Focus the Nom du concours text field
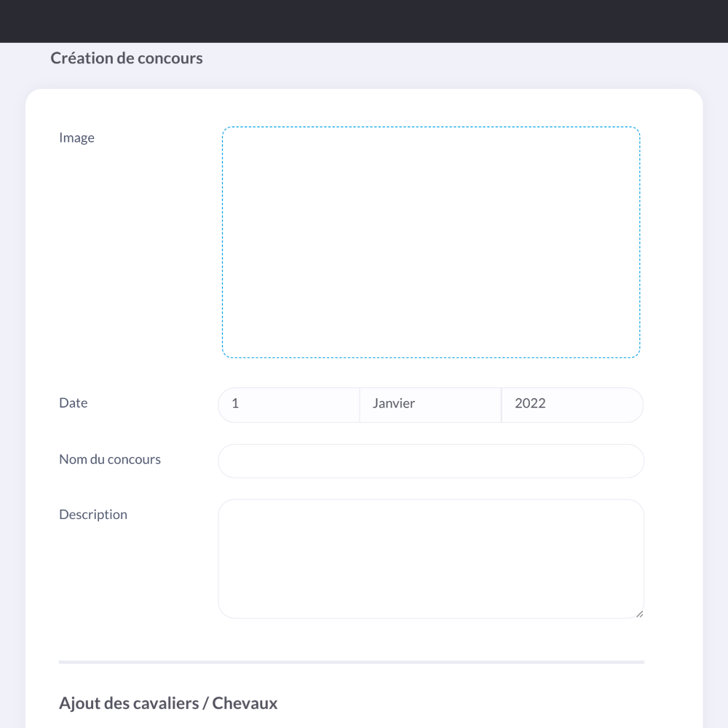The height and width of the screenshot is (728, 728). (431, 461)
